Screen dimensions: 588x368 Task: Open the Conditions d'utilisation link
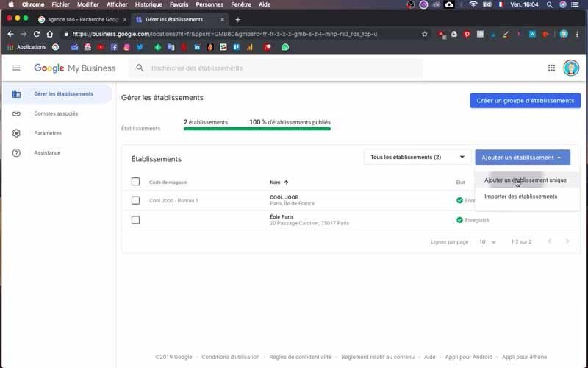click(231, 357)
